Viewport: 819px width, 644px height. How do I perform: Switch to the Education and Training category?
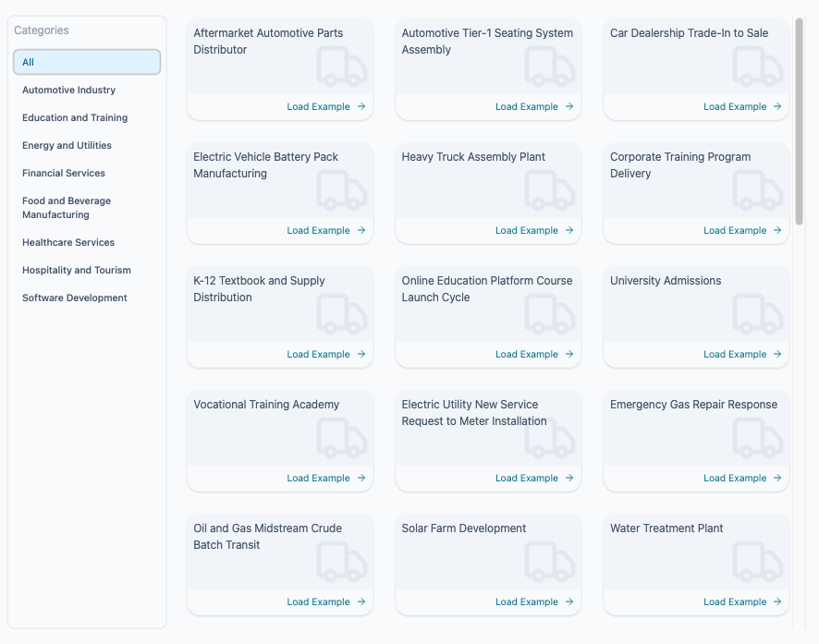coord(72,117)
